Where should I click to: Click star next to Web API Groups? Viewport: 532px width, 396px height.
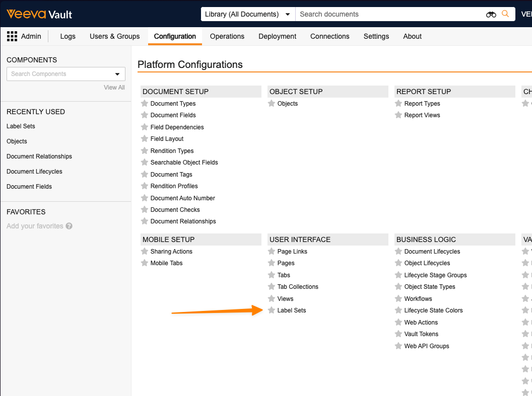pyautogui.click(x=398, y=346)
